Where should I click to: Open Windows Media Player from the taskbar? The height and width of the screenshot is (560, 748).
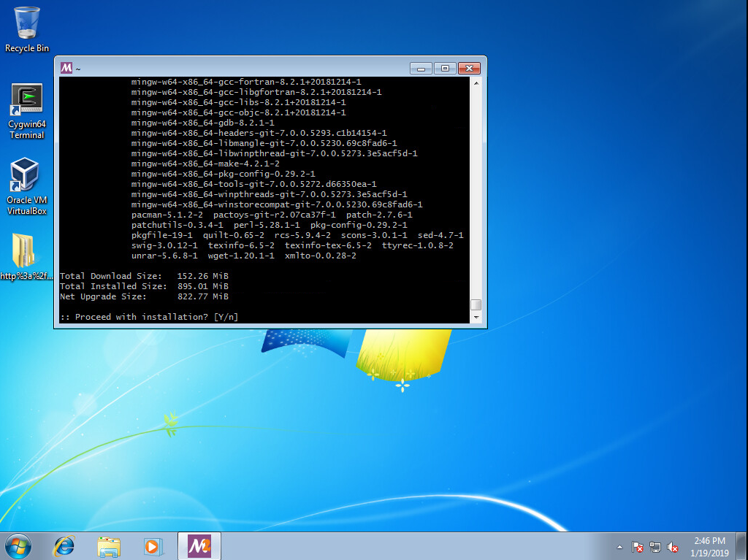pyautogui.click(x=153, y=545)
